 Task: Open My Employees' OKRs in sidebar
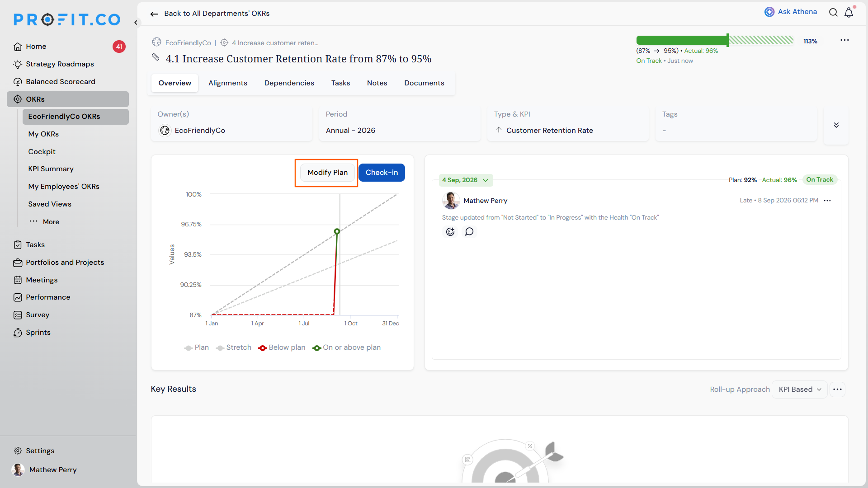coord(64,187)
